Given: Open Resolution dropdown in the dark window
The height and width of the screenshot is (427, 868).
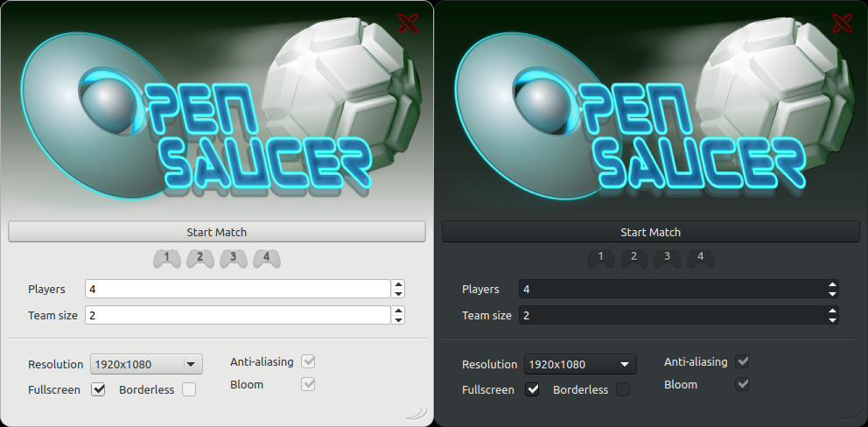Looking at the screenshot, I should [581, 364].
